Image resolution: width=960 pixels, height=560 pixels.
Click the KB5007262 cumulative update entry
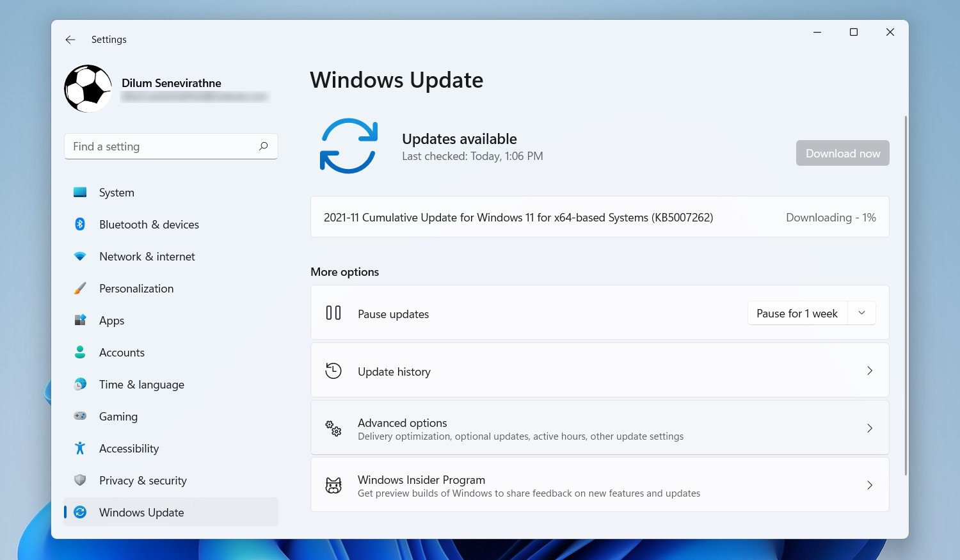click(600, 217)
